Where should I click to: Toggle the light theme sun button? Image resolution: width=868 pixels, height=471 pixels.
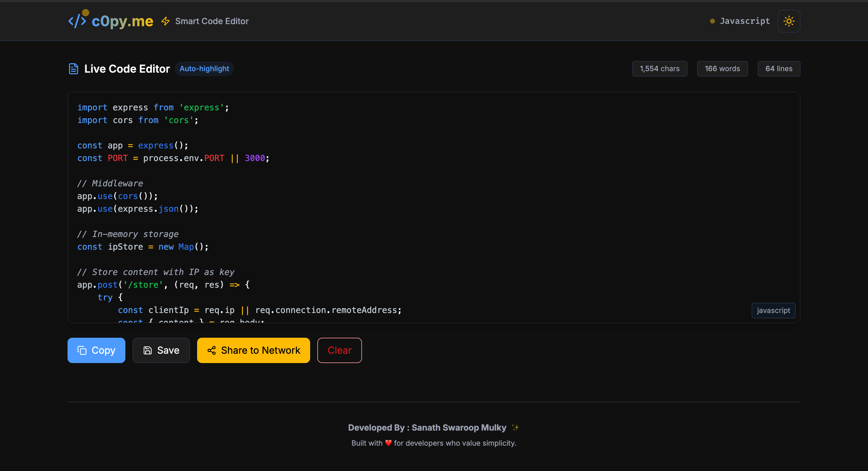(789, 21)
